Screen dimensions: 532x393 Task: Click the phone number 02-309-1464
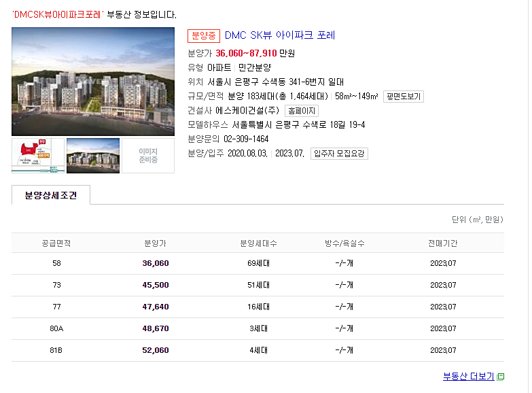246,139
